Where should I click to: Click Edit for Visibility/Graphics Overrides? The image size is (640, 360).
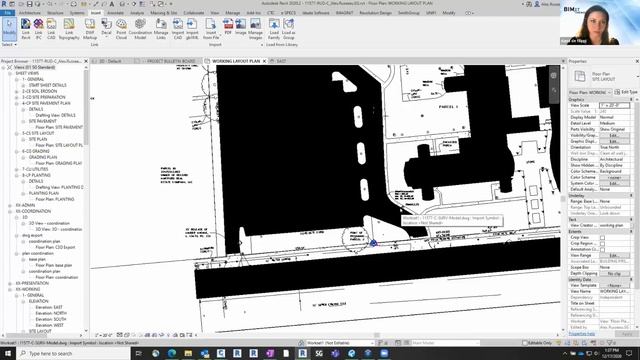pyautogui.click(x=614, y=135)
